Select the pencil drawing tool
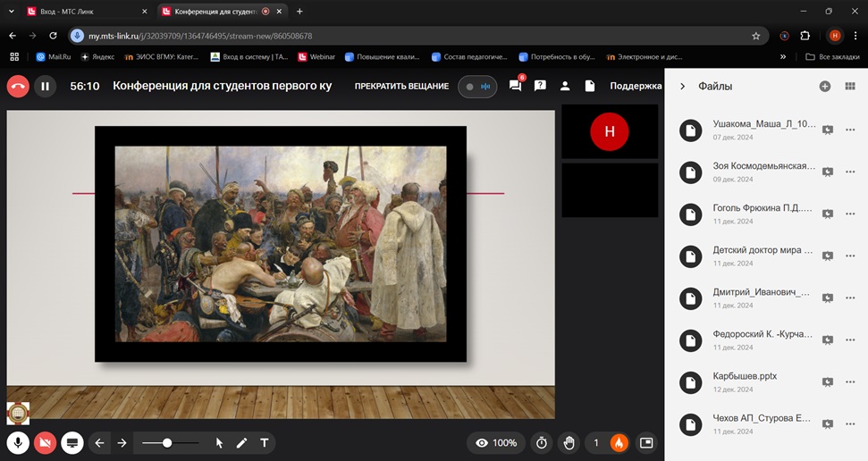This screenshot has width=868, height=461. tap(242, 443)
